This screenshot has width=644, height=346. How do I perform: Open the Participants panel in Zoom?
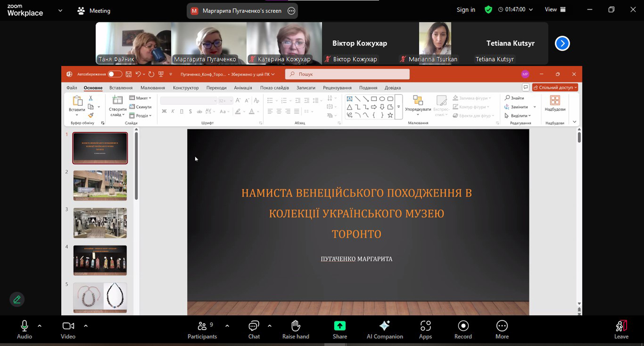(202, 329)
